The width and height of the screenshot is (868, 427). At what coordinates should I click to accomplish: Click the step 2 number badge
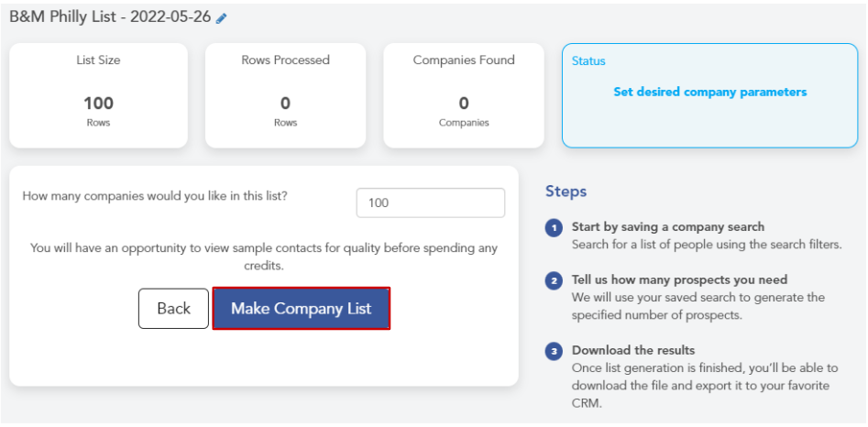pyautogui.click(x=554, y=281)
